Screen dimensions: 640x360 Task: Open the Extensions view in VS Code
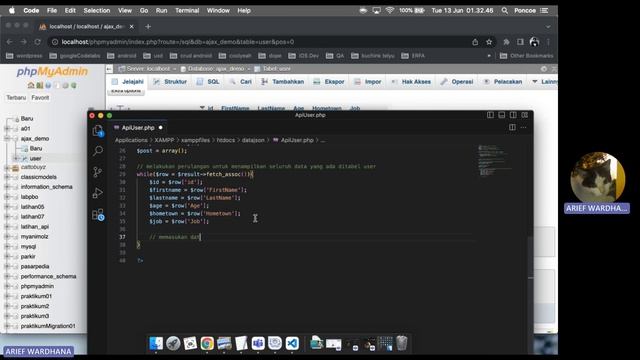click(x=98, y=214)
